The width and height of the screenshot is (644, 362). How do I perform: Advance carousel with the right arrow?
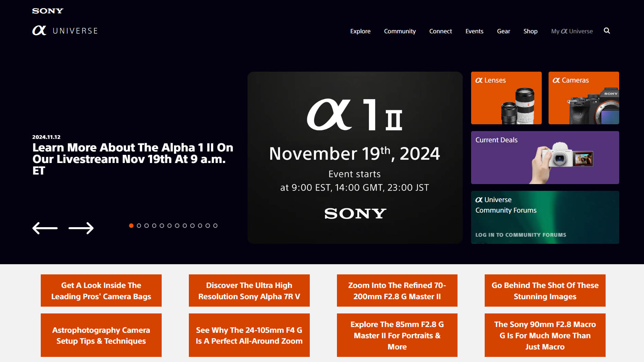coord(81,228)
